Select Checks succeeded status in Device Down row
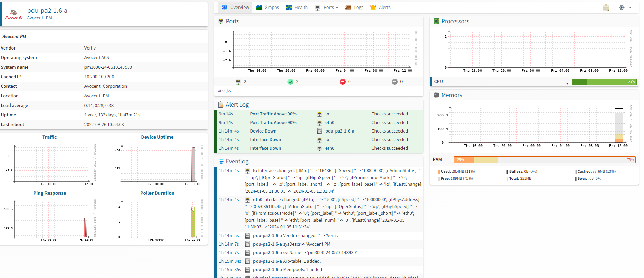The image size is (644, 278). 390,131
